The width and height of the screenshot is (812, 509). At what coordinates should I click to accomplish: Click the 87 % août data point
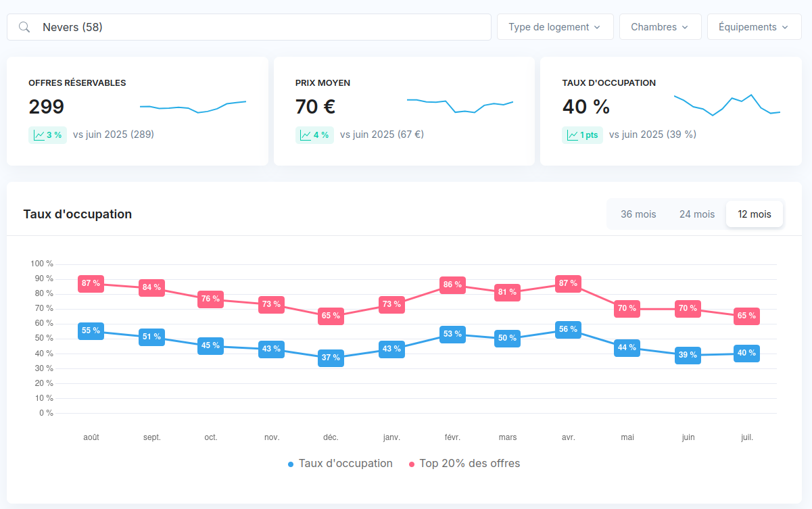click(x=91, y=284)
